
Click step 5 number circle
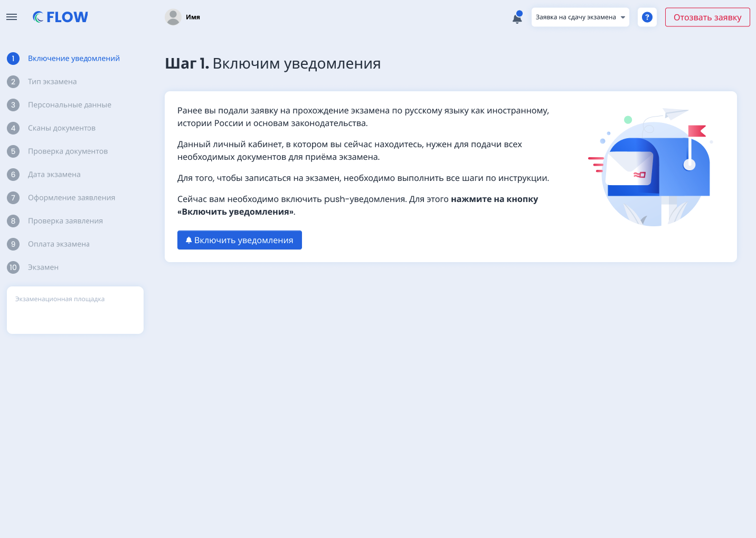[13, 151]
